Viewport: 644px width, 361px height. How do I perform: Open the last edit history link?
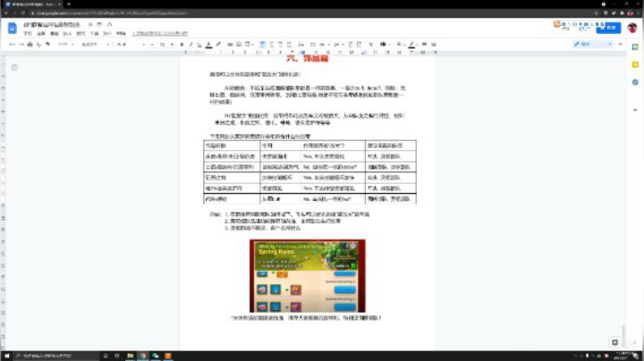pos(160,34)
